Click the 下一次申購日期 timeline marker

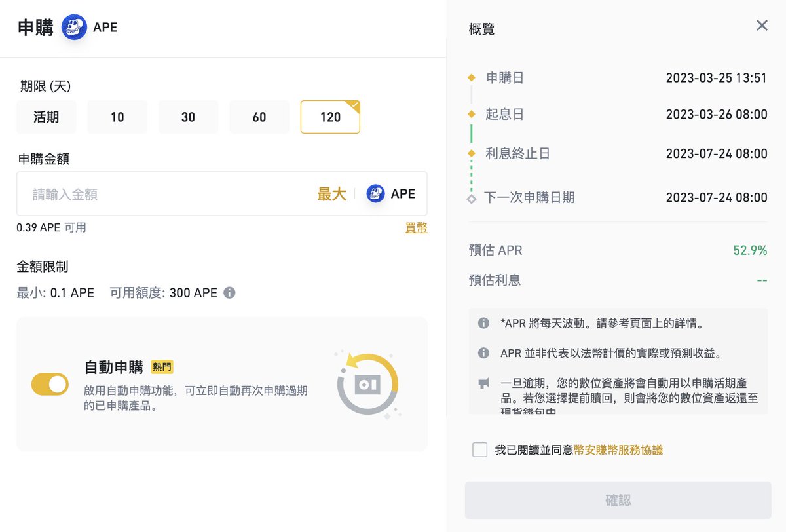click(x=471, y=198)
